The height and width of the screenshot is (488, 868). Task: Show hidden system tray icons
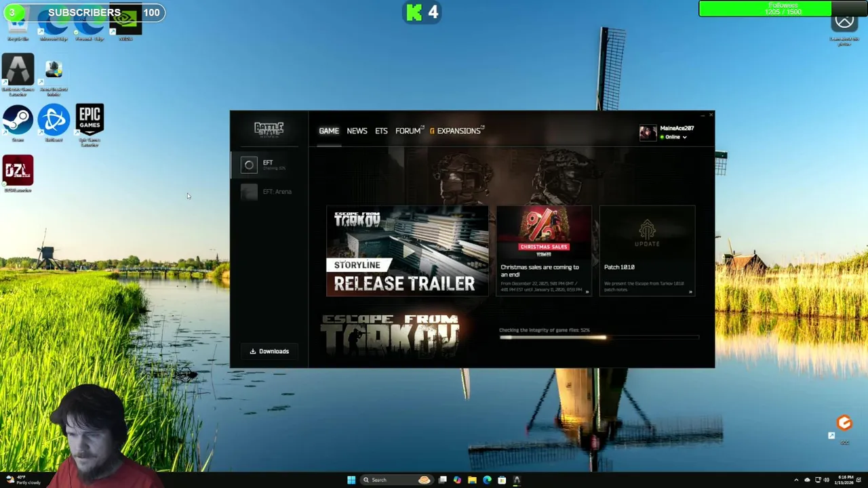[x=797, y=480]
